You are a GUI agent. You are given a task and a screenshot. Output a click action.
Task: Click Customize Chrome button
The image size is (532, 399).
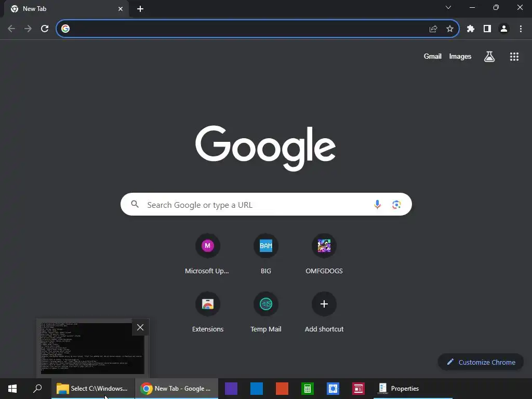(x=481, y=362)
